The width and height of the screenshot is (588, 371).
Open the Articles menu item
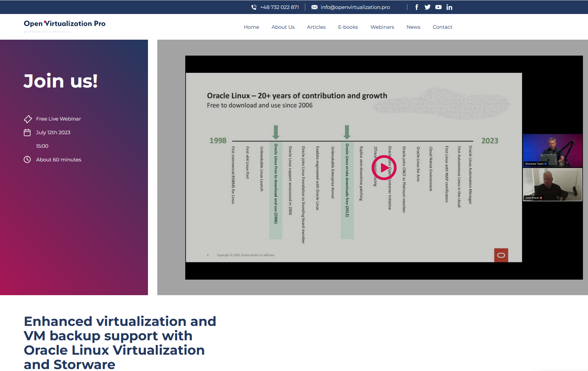(x=316, y=27)
